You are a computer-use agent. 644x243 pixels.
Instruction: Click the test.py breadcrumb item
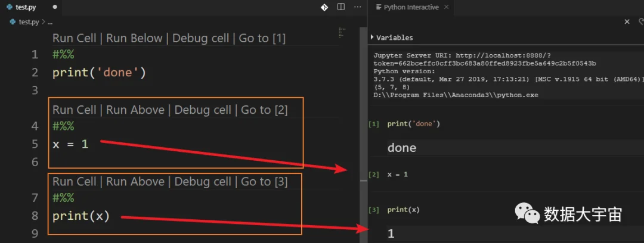pyautogui.click(x=29, y=22)
